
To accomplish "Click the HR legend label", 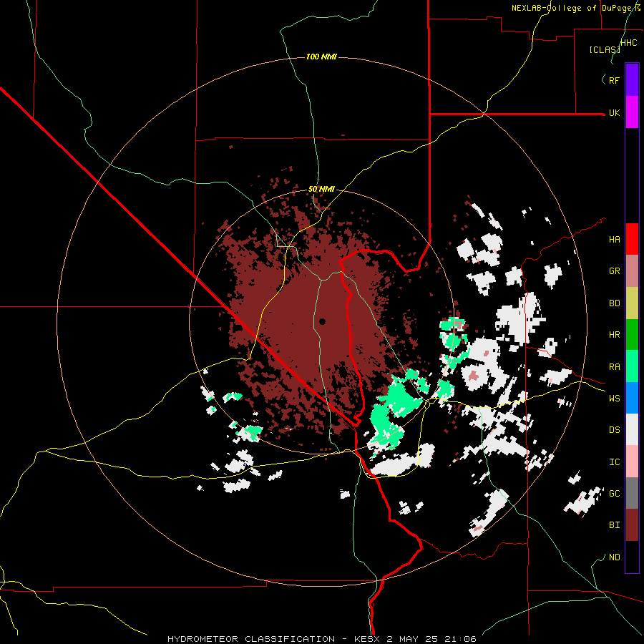I will pyautogui.click(x=614, y=335).
